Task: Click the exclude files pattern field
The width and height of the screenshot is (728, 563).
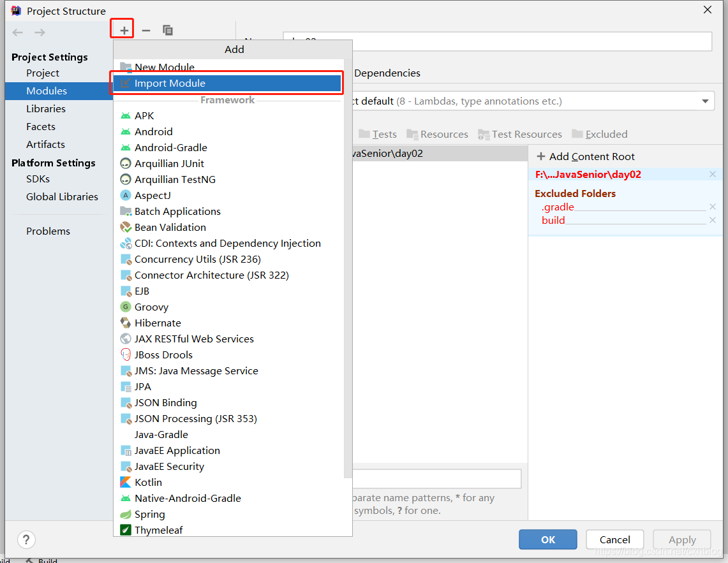Action: pyautogui.click(x=437, y=479)
